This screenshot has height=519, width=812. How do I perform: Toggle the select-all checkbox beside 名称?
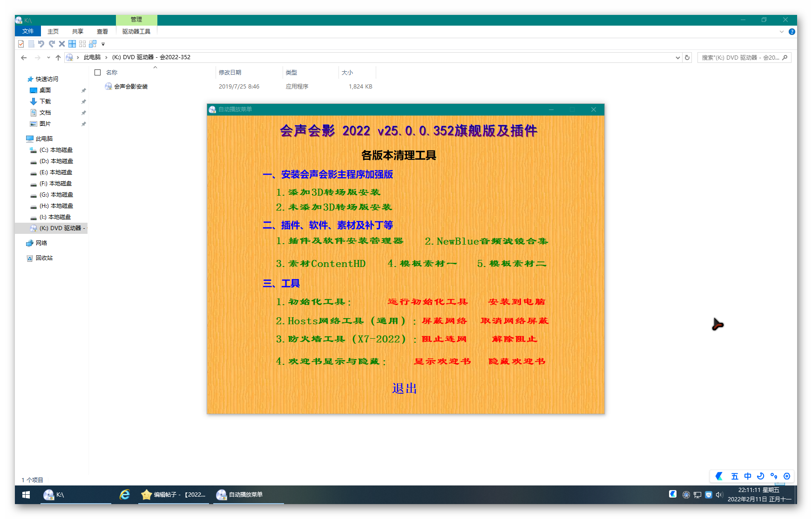pyautogui.click(x=98, y=72)
